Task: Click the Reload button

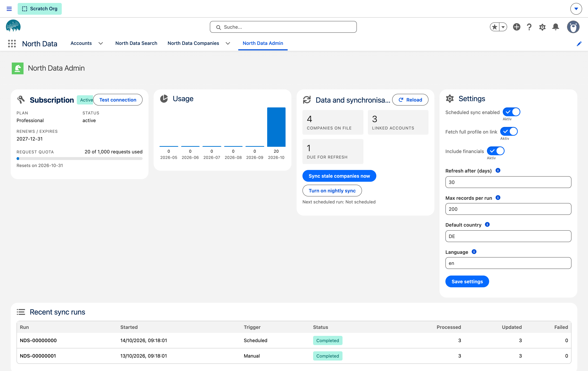Action: tap(410, 100)
